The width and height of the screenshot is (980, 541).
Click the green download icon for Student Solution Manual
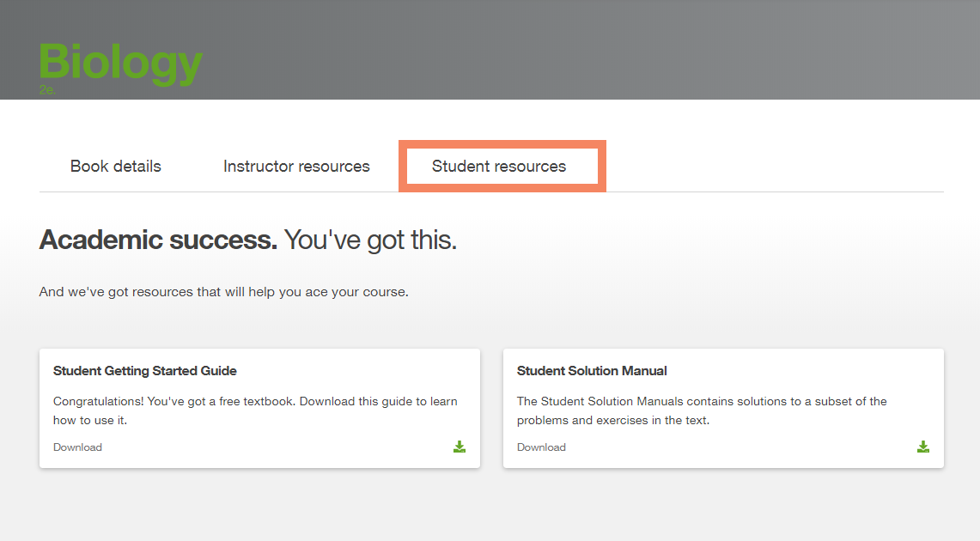pos(923,447)
